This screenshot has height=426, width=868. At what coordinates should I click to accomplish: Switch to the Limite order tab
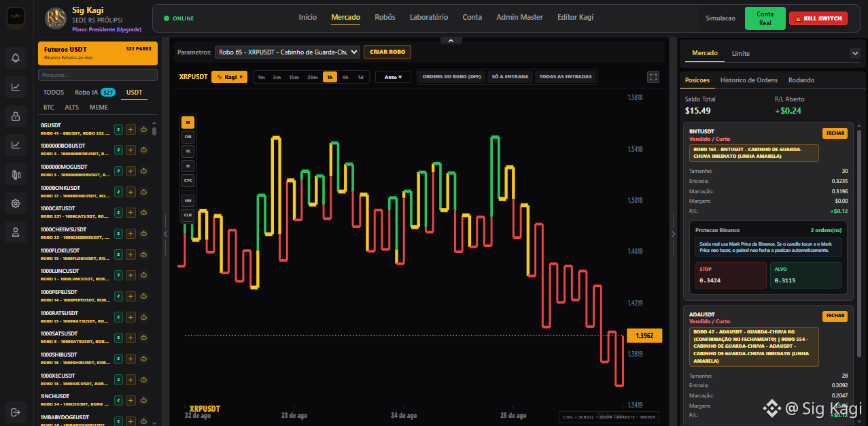pos(741,53)
